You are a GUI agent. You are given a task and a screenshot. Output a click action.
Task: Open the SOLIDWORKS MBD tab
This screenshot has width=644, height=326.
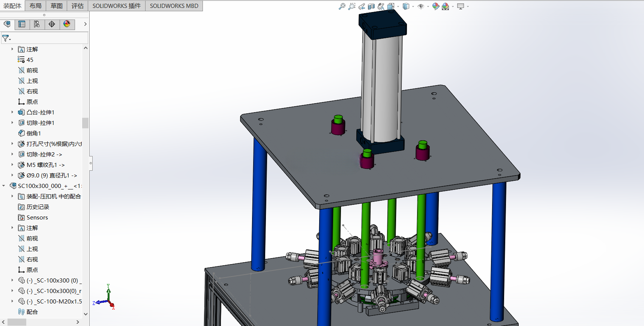(174, 6)
